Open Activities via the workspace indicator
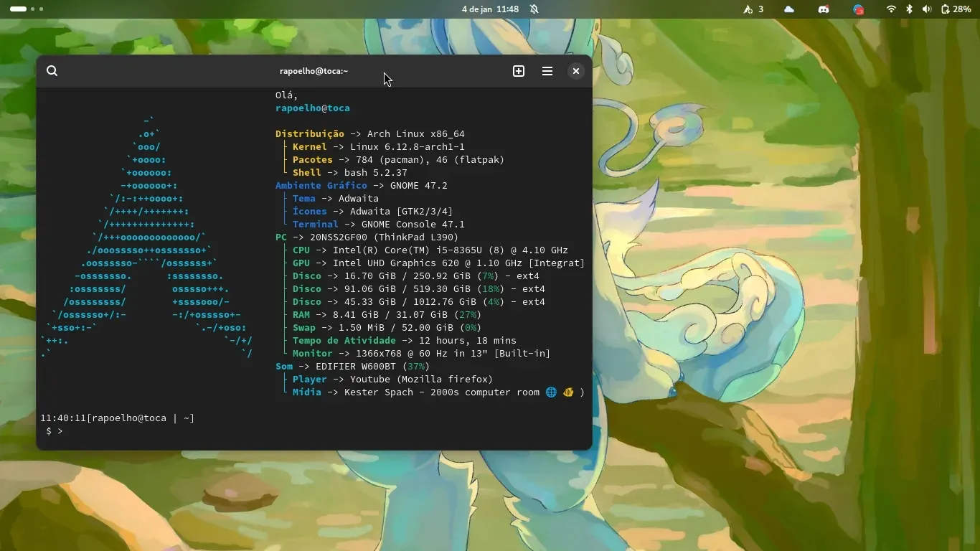The image size is (980, 551). [x=19, y=9]
